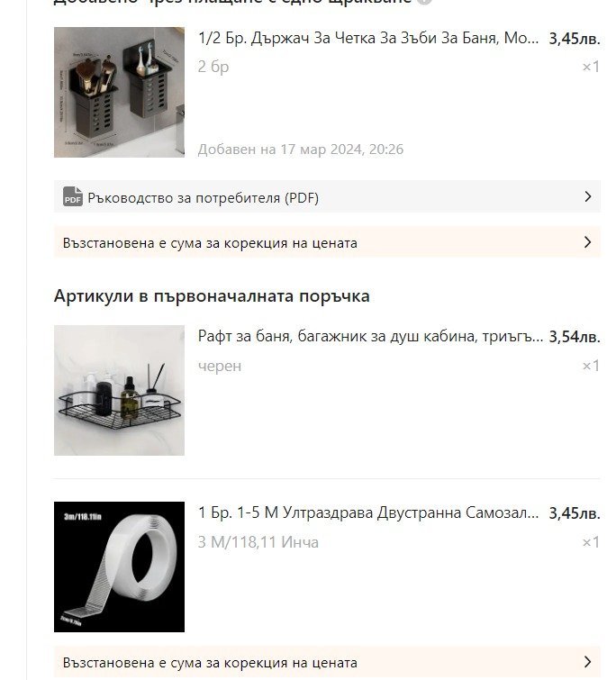Open the Рафт за баня product title

pyautogui.click(x=370, y=337)
